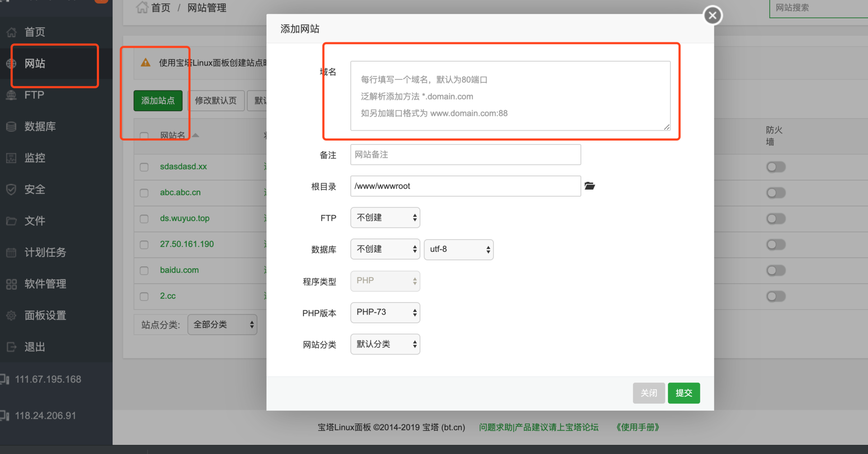Click the folder browse icon beside root directory
The width and height of the screenshot is (868, 454).
tap(590, 186)
